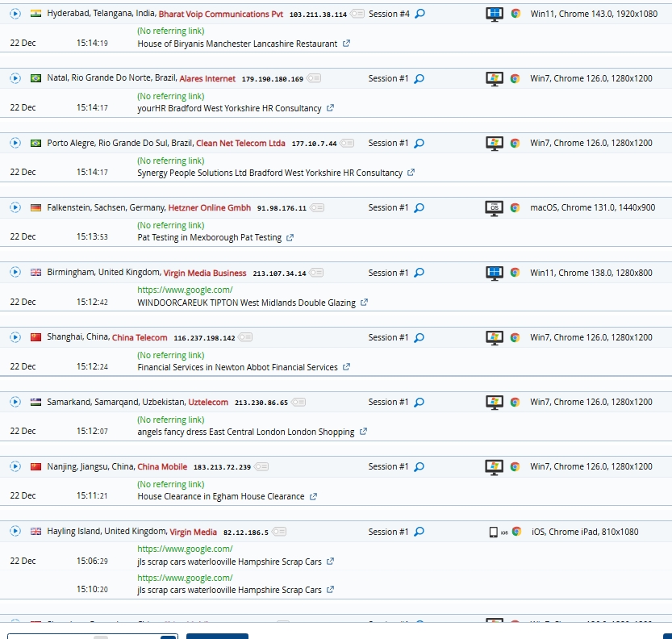This screenshot has width=672, height=639.
Task: Click the google.com referrer for WINDOORCAREUK TIPTON
Action: click(185, 290)
